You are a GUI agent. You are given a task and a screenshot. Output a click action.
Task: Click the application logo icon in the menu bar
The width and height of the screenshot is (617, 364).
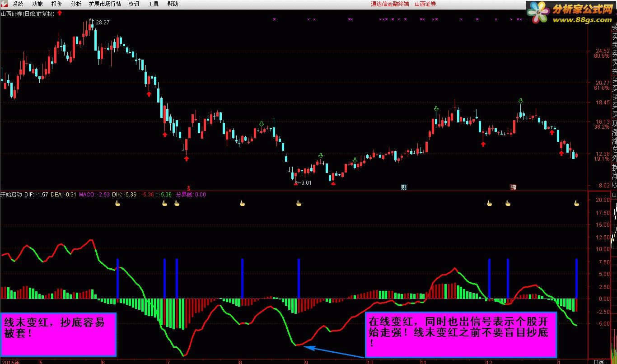pos(5,4)
